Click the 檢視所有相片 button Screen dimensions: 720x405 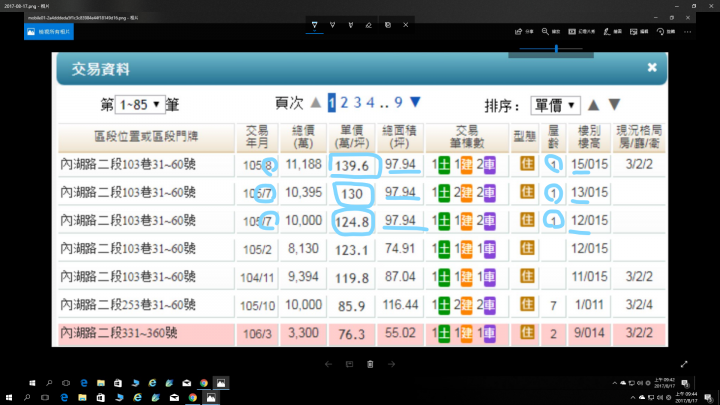point(49,32)
